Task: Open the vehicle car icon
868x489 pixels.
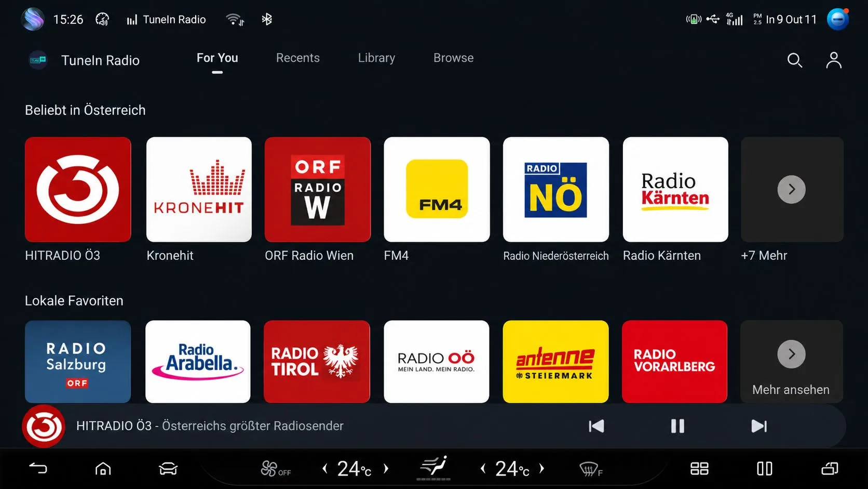Action: point(168,469)
